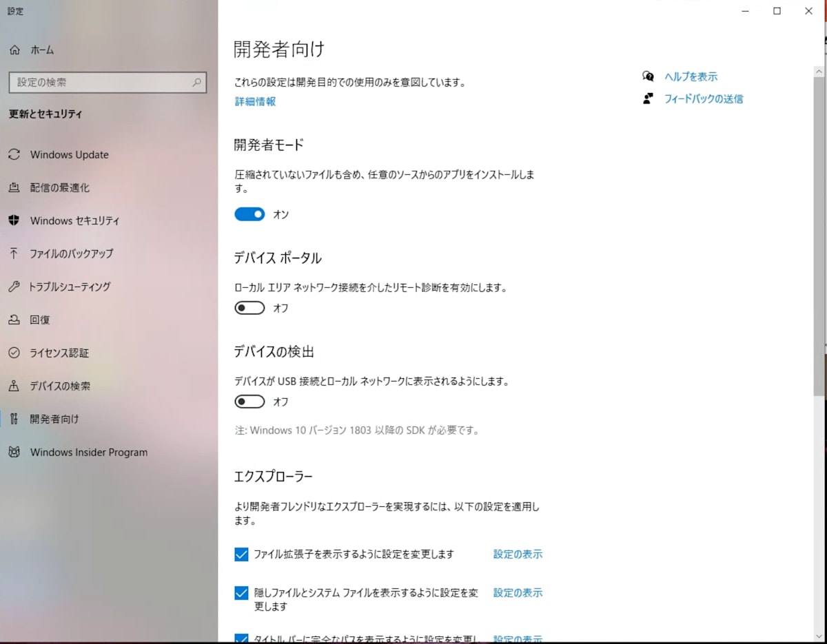Click the ファイルのバックアップ arrow icon
This screenshot has height=644, width=827.
[14, 253]
